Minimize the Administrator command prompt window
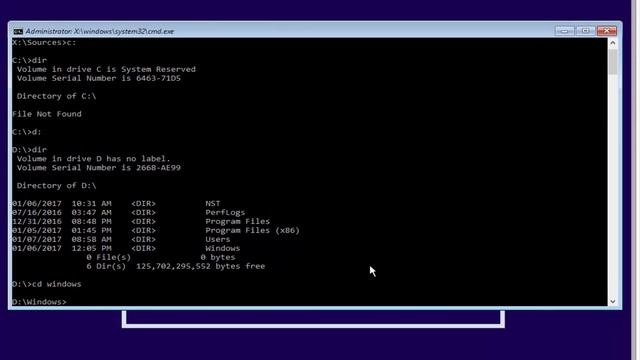Screen dimensions: 640x360 [564, 31]
